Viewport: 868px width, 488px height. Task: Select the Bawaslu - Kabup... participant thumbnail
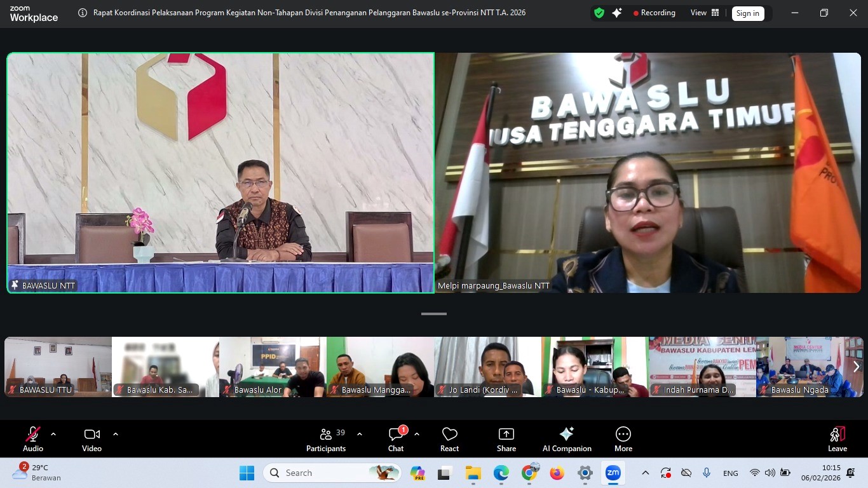click(595, 367)
